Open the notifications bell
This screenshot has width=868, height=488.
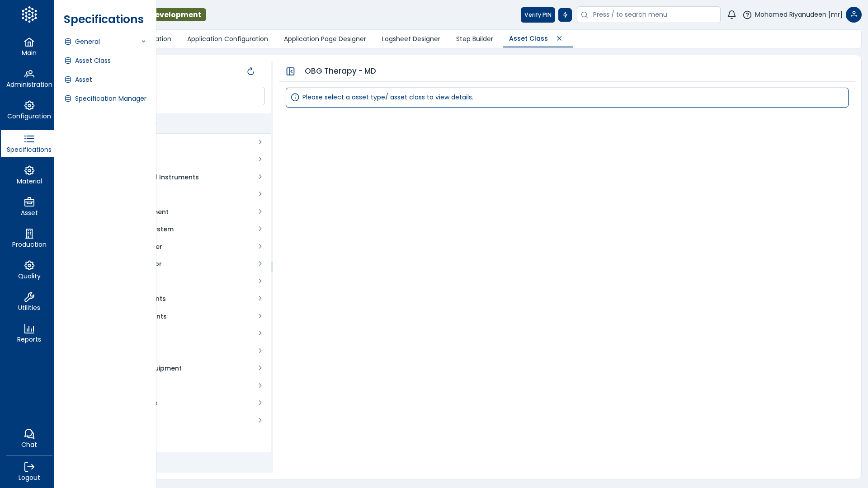tap(731, 15)
